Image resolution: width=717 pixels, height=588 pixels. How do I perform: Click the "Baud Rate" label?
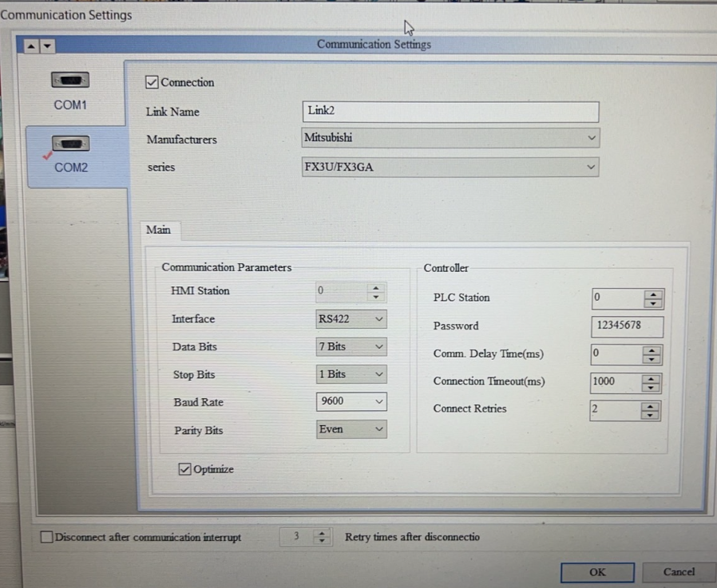pos(199,402)
